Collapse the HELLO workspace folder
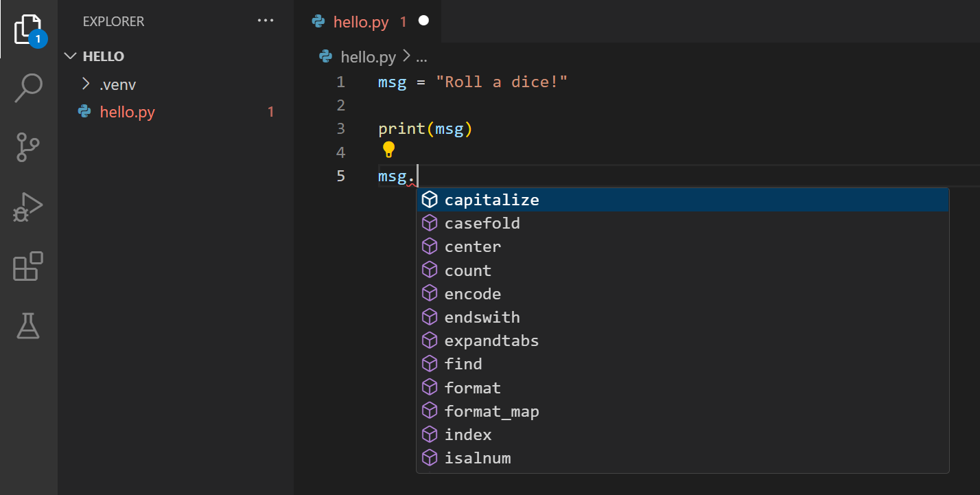 click(x=71, y=56)
